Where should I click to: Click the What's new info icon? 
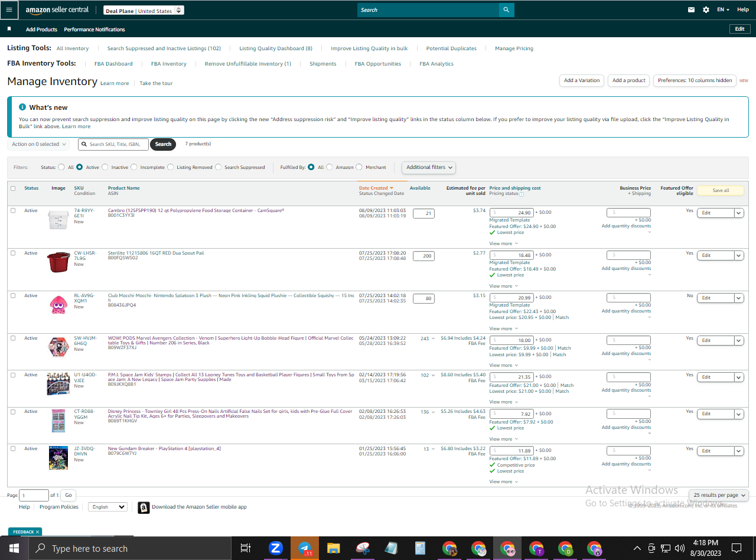coord(22,107)
